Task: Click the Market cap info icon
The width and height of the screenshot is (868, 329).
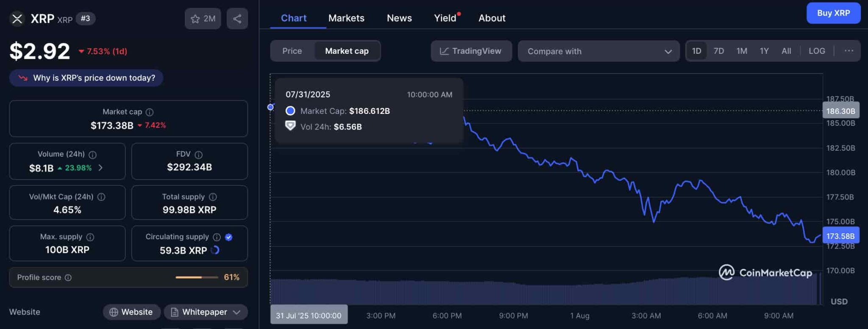Action: (150, 112)
